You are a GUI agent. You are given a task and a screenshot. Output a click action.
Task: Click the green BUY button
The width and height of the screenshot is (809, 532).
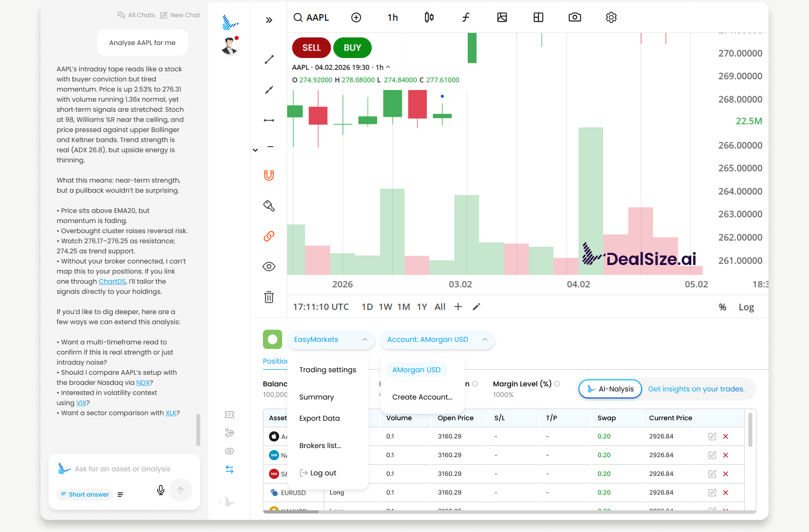352,48
